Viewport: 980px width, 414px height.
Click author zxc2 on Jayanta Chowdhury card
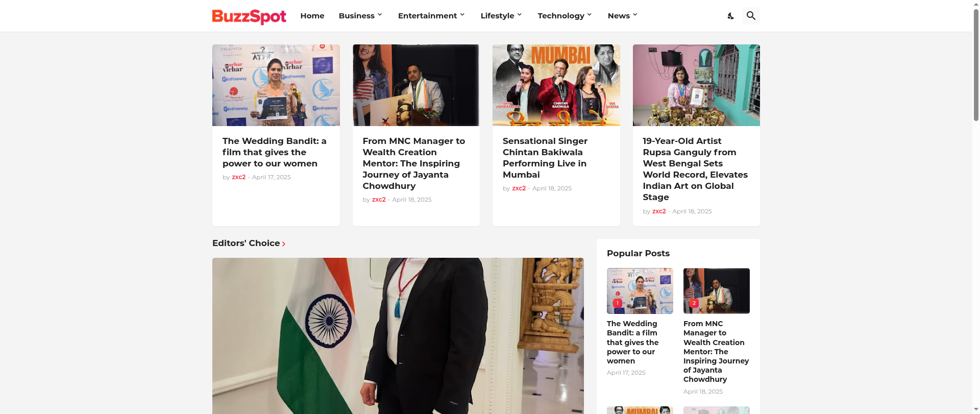coord(379,200)
